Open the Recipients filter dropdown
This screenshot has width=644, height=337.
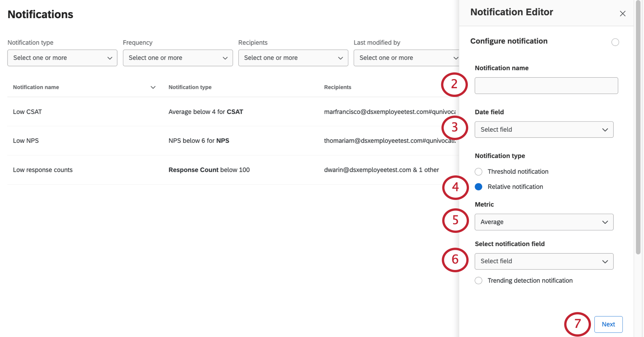point(293,58)
